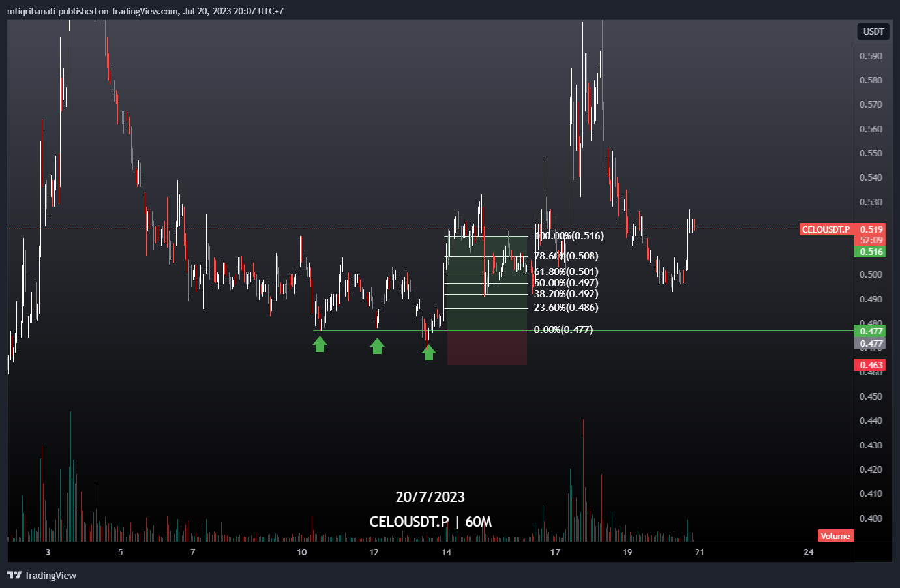The width and height of the screenshot is (900, 588).
Task: Select the 0.00%(0.477) Fibonacci level label
Action: [563, 330]
